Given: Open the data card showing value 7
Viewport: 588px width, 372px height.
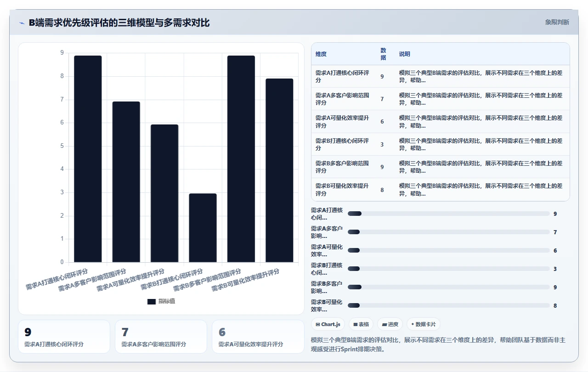Looking at the screenshot, I should (161, 337).
